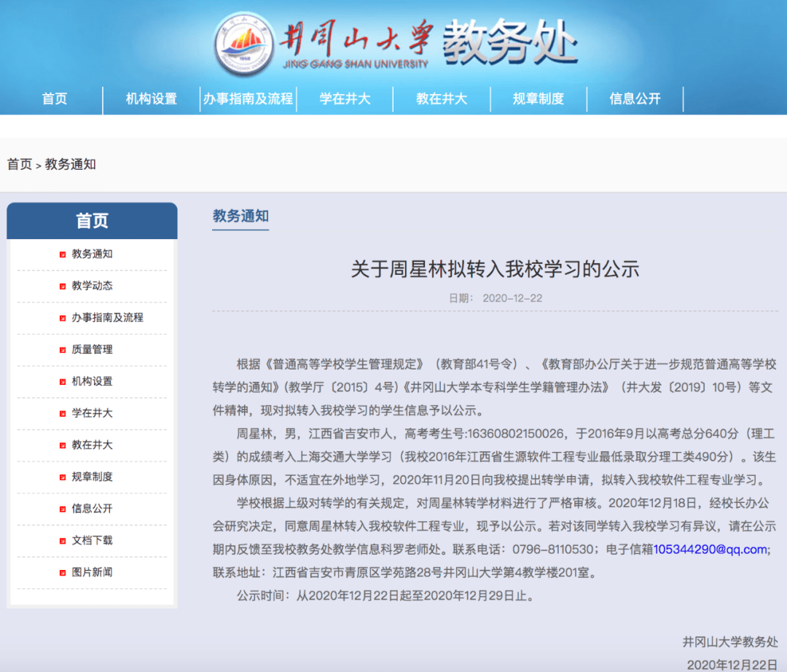Click the blue 首页 sidebar header
Screen dimensions: 787x672
pyautogui.click(x=92, y=220)
